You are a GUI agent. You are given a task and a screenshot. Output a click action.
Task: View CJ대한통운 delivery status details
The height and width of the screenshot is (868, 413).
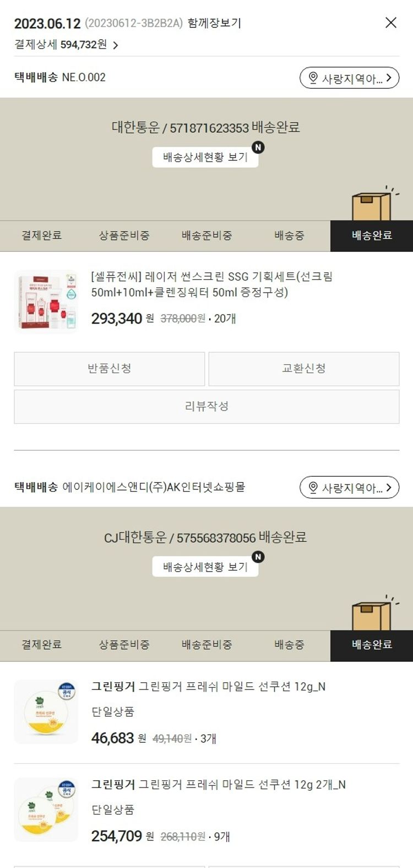205,567
